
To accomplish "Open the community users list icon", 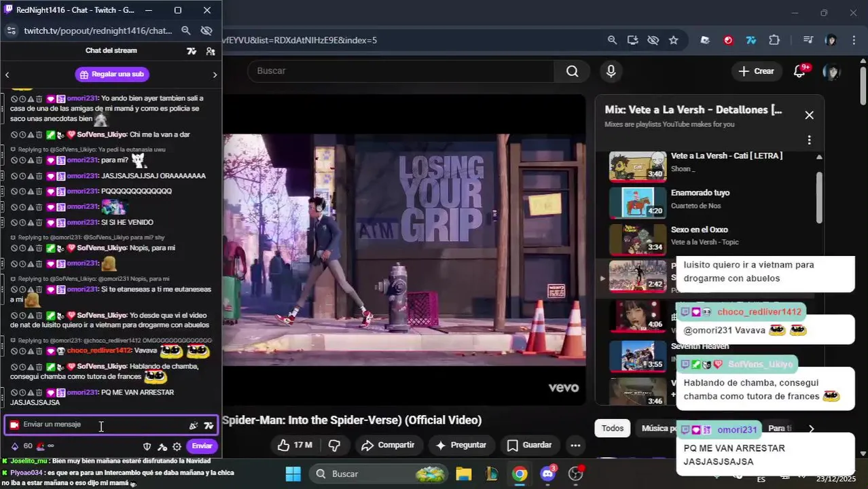I will tap(211, 51).
